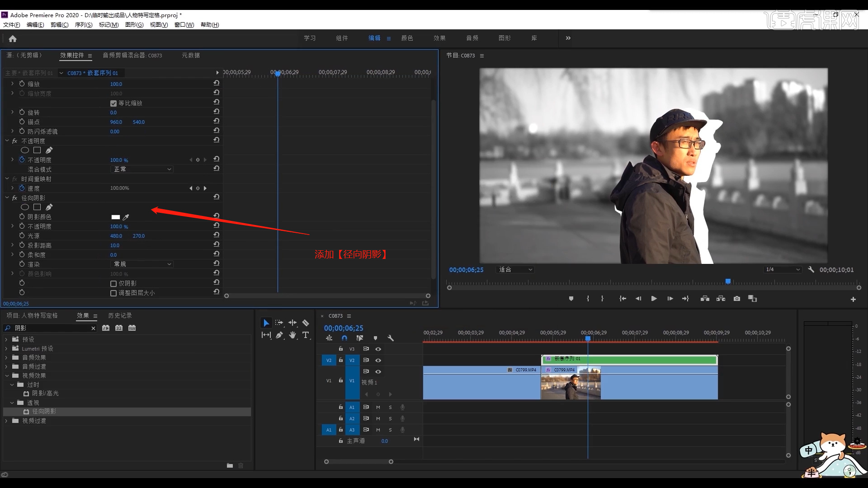Uncheck 等比缩放 checkbox
The image size is (868, 488).
click(x=113, y=103)
